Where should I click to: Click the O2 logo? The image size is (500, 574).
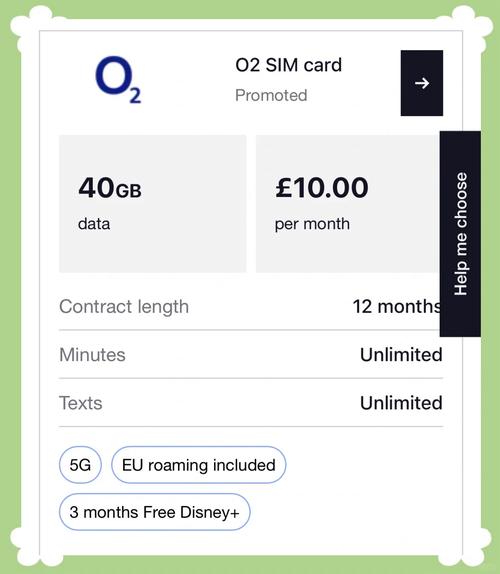pos(118,79)
